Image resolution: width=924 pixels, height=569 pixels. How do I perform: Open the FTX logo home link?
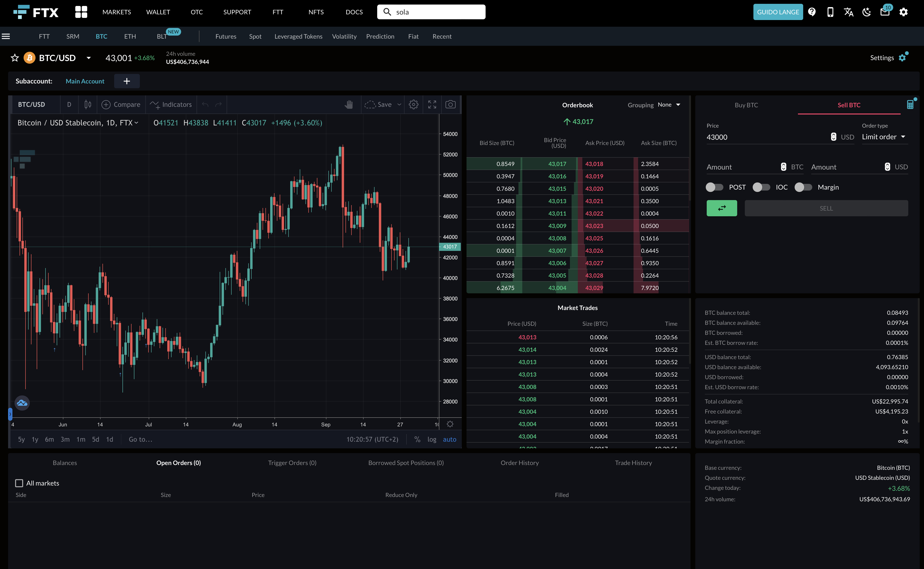(36, 12)
